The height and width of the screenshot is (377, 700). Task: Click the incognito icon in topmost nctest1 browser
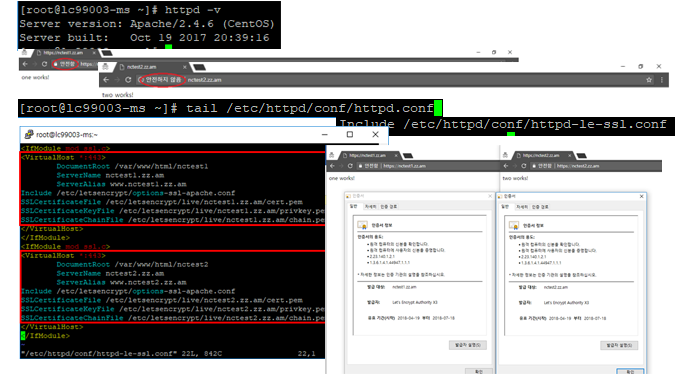coord(25,53)
